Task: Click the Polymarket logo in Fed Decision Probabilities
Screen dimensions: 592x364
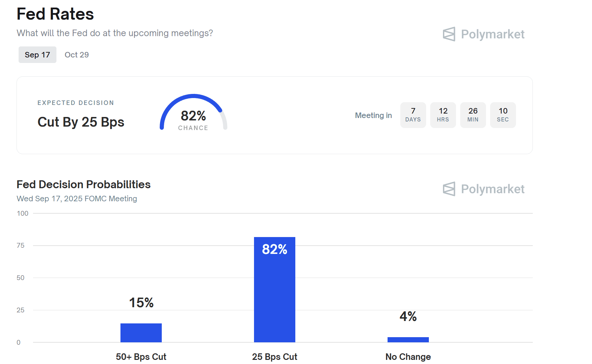Action: pos(484,189)
